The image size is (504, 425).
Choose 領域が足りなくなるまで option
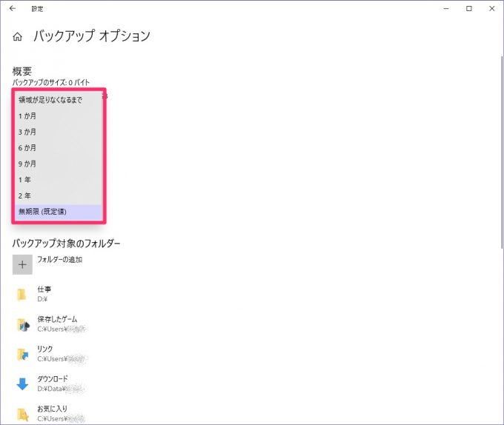(58, 100)
